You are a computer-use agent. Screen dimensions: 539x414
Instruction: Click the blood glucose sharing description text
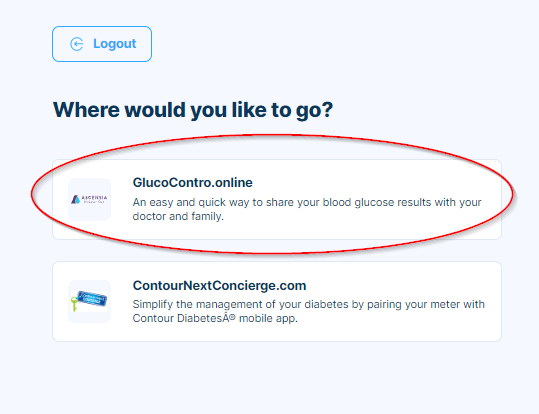pyautogui.click(x=307, y=209)
